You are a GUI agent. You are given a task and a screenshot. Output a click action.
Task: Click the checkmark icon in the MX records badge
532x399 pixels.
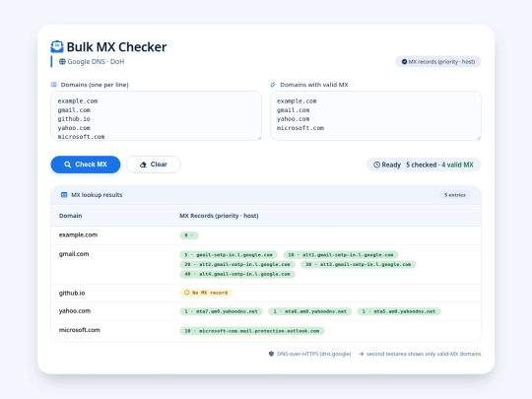click(404, 62)
